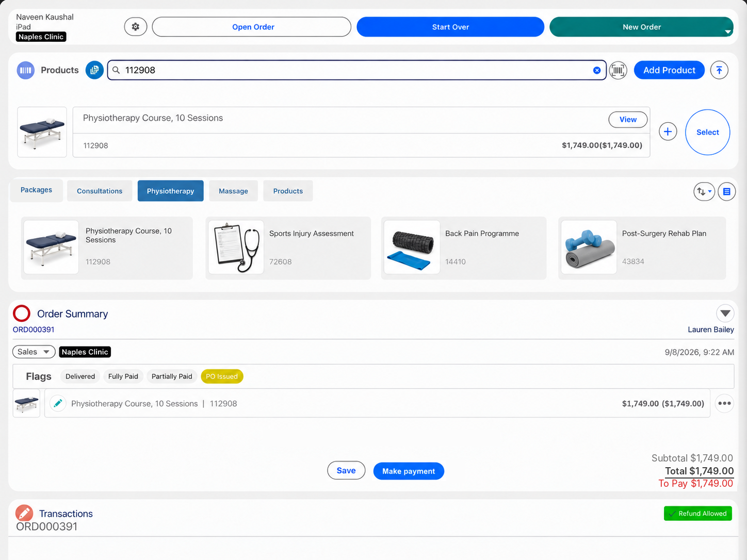Expand the New Order dropdown arrow
The width and height of the screenshot is (747, 560).
coord(728,32)
